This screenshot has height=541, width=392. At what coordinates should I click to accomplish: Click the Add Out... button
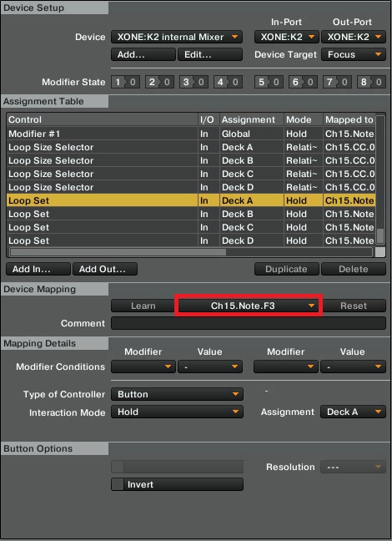click(x=105, y=269)
